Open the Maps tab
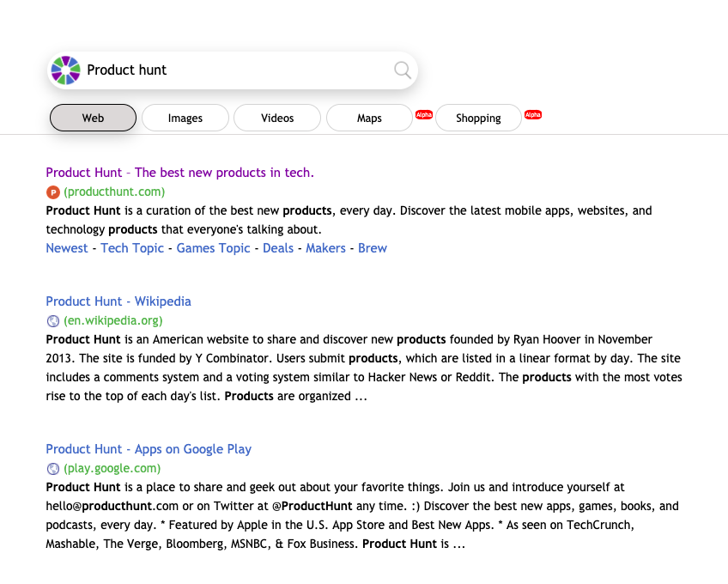The width and height of the screenshot is (728, 584). click(x=369, y=118)
